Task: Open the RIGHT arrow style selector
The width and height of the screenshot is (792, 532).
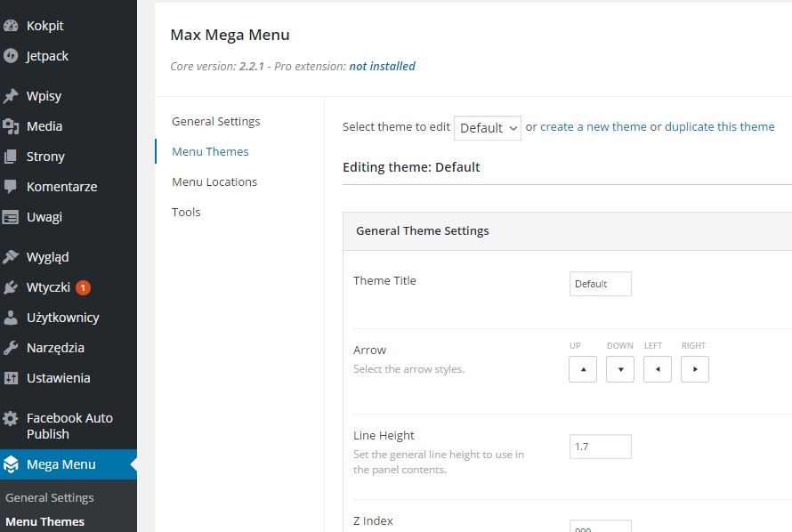Action: [695, 369]
